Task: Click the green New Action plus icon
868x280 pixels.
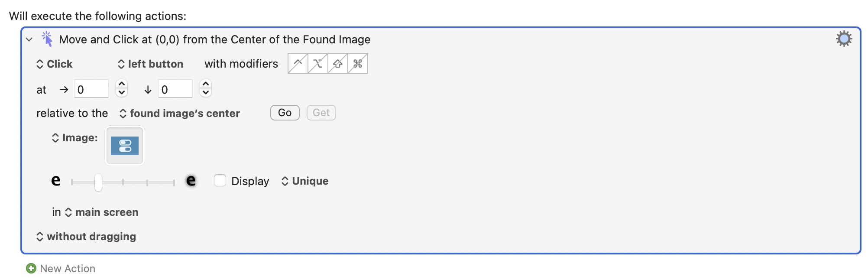Action: 31,269
